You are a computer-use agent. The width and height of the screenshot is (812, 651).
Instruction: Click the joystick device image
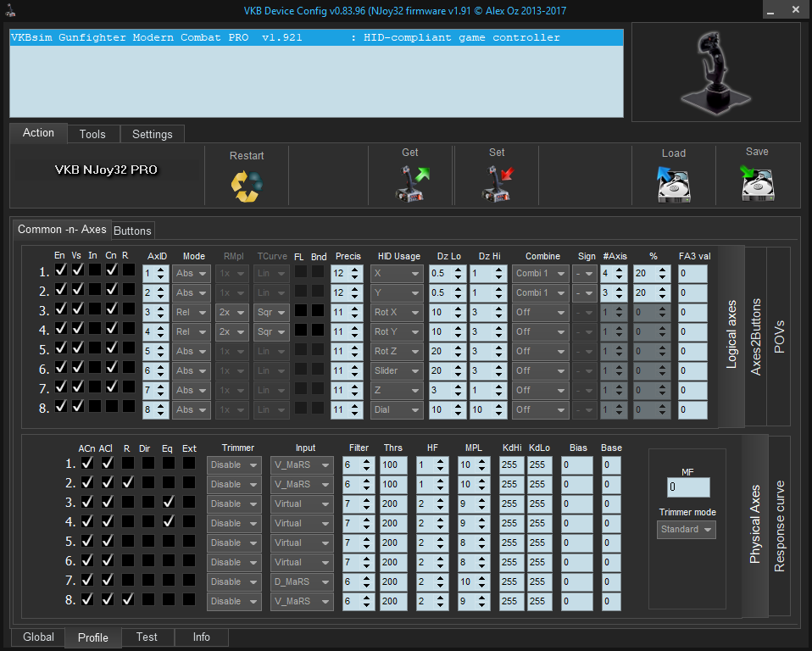tap(715, 73)
